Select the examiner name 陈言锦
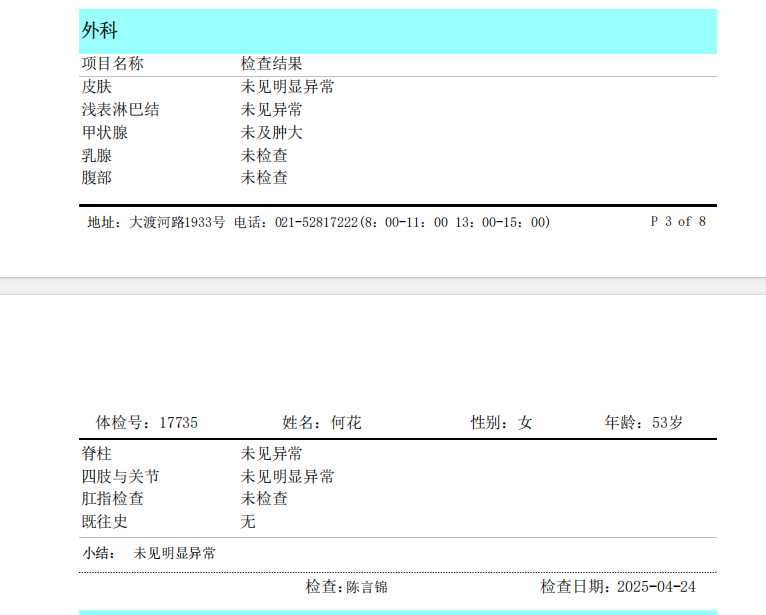 pos(367,587)
